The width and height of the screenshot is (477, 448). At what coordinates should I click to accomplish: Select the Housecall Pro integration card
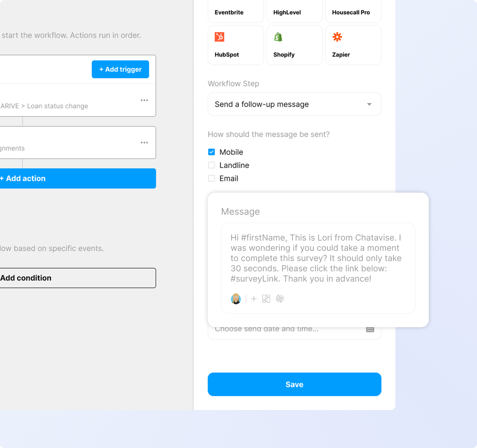coord(353,11)
